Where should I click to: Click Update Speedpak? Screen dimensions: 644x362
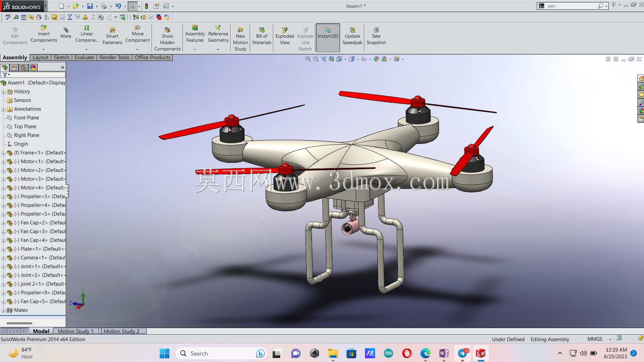tap(352, 36)
